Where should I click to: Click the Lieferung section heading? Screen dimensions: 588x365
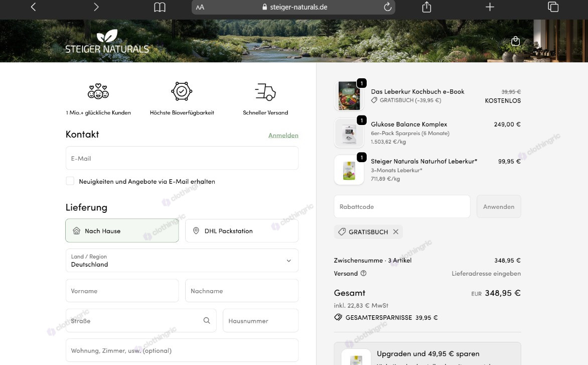pos(87,207)
